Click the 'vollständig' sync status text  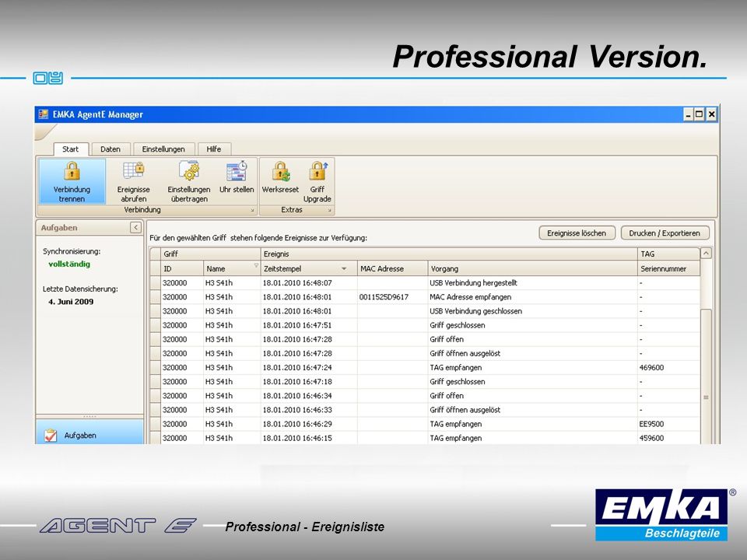(69, 264)
